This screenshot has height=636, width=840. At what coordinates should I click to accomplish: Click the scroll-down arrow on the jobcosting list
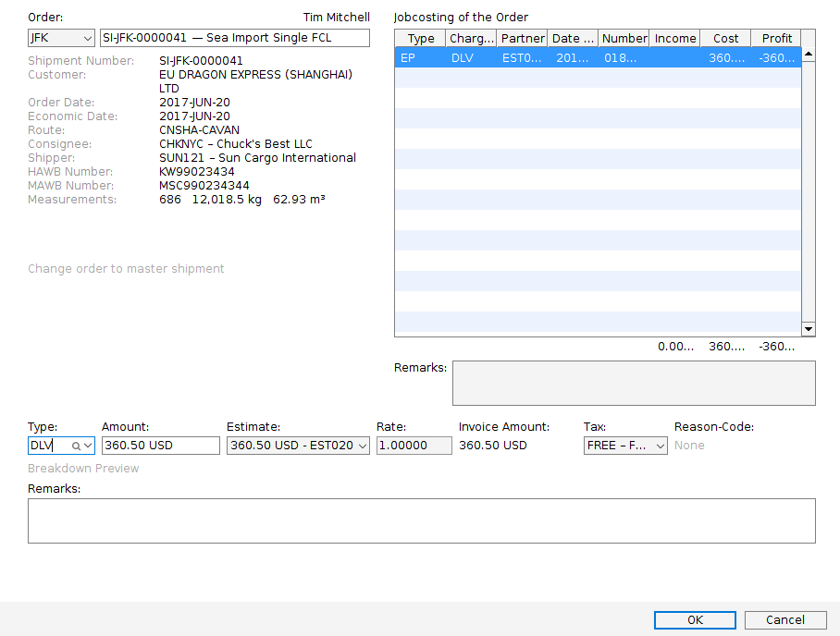tap(809, 328)
